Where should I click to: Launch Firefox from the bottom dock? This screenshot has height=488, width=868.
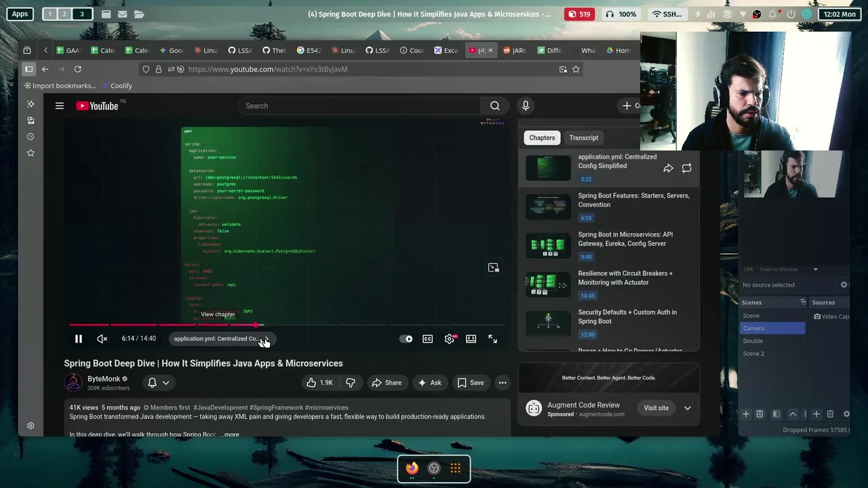(412, 468)
